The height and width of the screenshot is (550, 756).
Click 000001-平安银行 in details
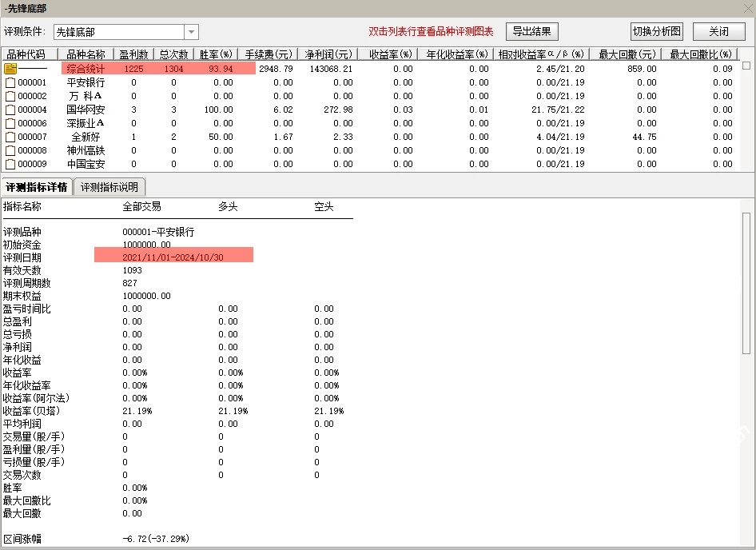click(x=158, y=232)
